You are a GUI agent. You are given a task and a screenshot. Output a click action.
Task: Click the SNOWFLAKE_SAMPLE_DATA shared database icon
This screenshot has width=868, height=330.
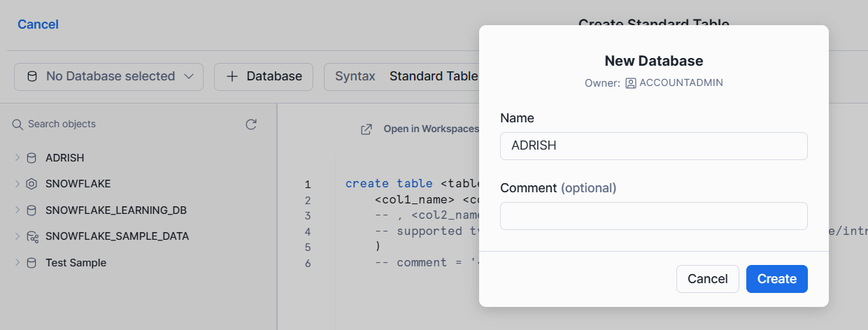(x=32, y=236)
